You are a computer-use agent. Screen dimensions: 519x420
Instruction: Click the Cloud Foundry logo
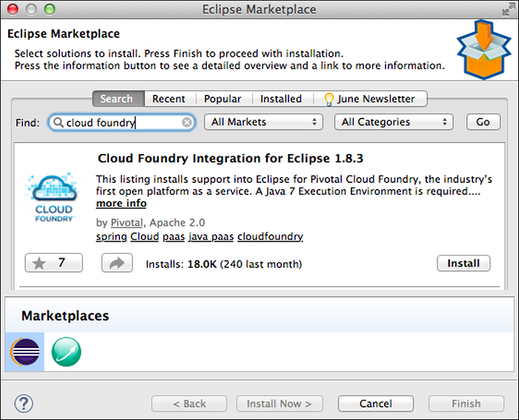[x=53, y=198]
